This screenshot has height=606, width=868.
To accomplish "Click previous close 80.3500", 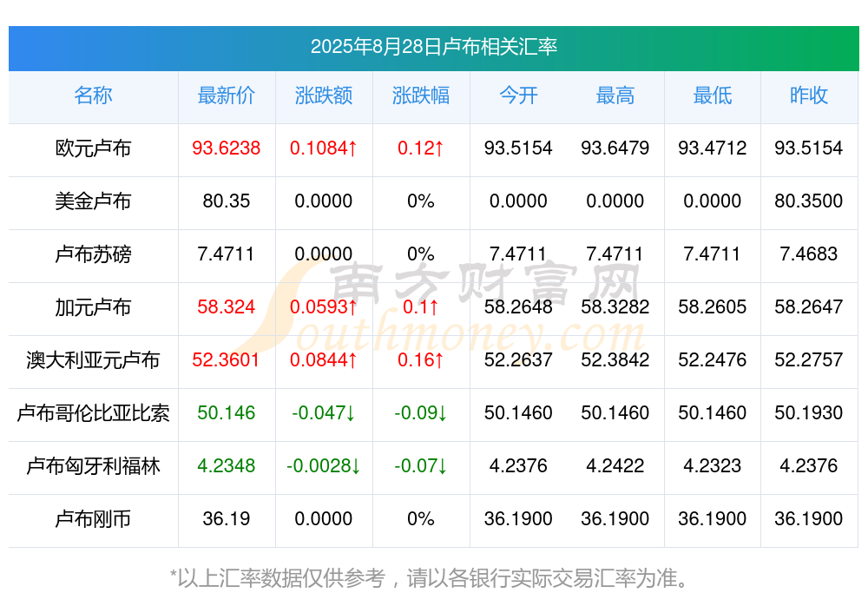I will pos(809,201).
